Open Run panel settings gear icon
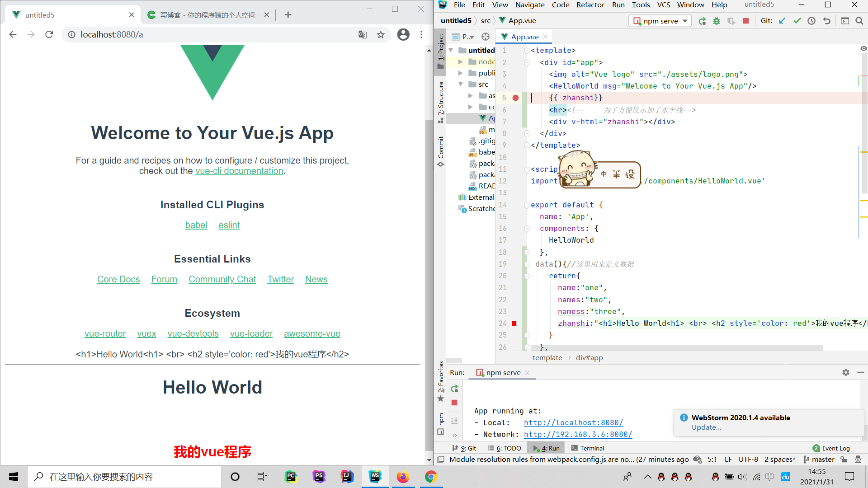 click(x=845, y=372)
